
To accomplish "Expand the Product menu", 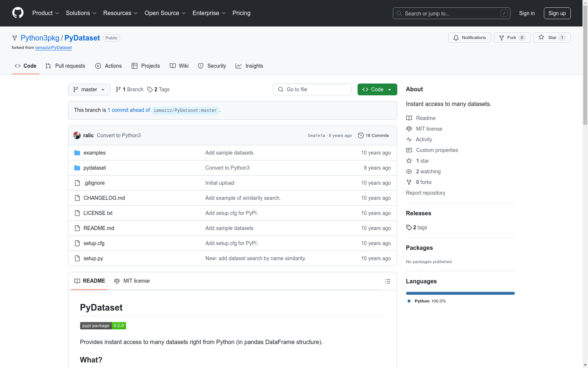I will [x=46, y=13].
